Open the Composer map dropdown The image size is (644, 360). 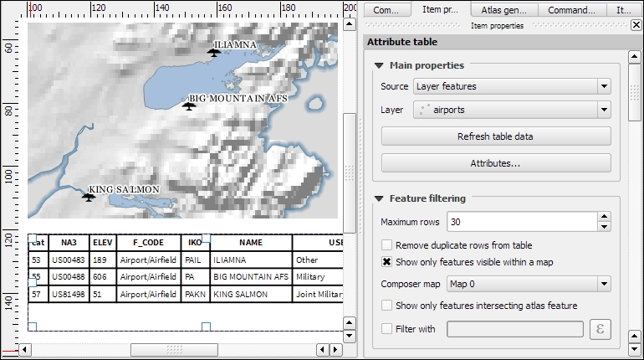(x=529, y=284)
